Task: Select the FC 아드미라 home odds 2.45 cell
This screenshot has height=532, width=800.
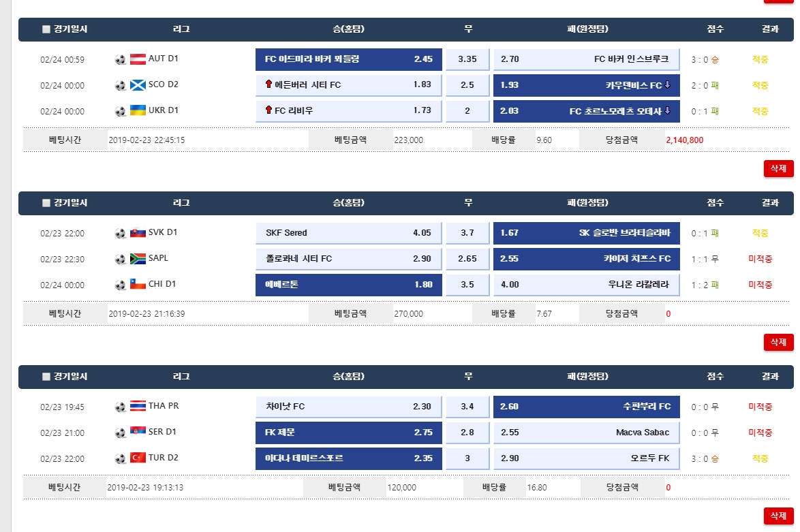Action: (x=349, y=59)
